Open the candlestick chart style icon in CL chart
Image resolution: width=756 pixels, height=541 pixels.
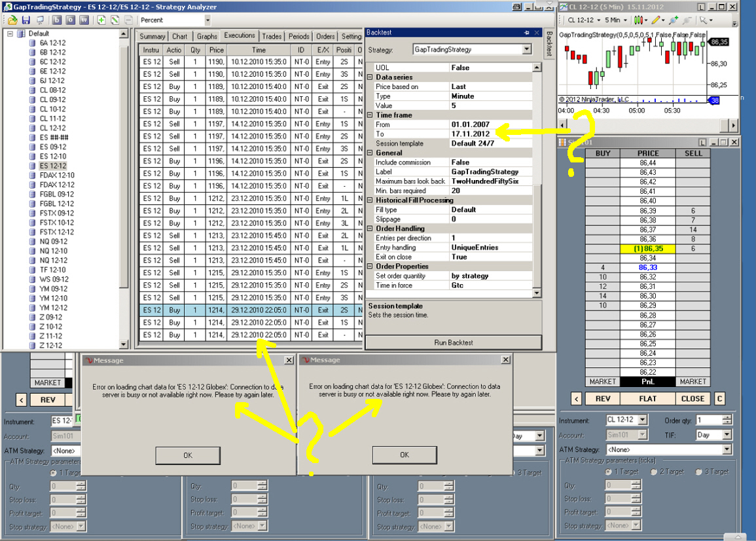click(638, 20)
